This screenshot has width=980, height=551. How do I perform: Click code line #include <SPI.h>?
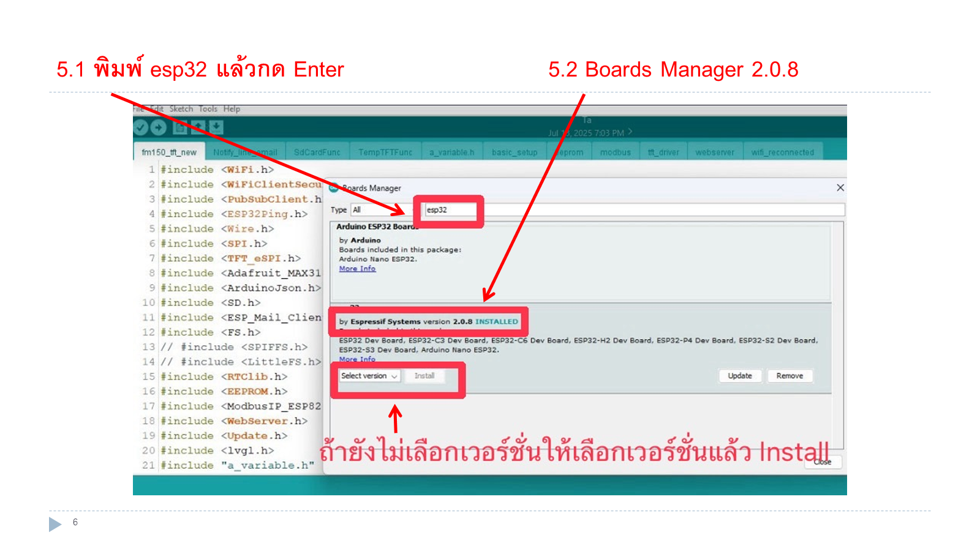pyautogui.click(x=214, y=243)
